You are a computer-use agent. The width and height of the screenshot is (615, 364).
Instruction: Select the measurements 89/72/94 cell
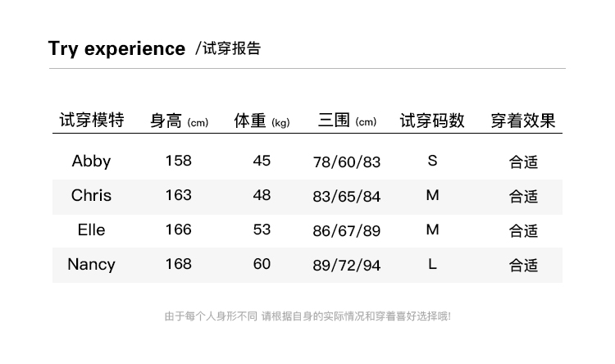pos(347,265)
